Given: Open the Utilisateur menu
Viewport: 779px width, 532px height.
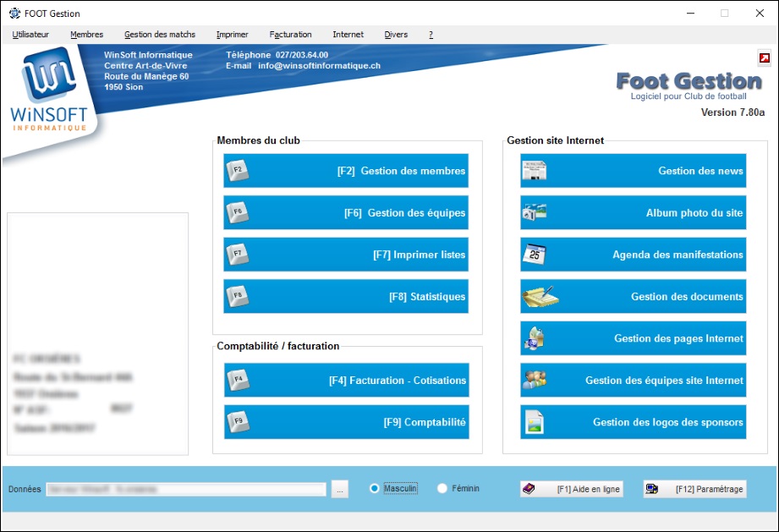Looking at the screenshot, I should pyautogui.click(x=30, y=35).
